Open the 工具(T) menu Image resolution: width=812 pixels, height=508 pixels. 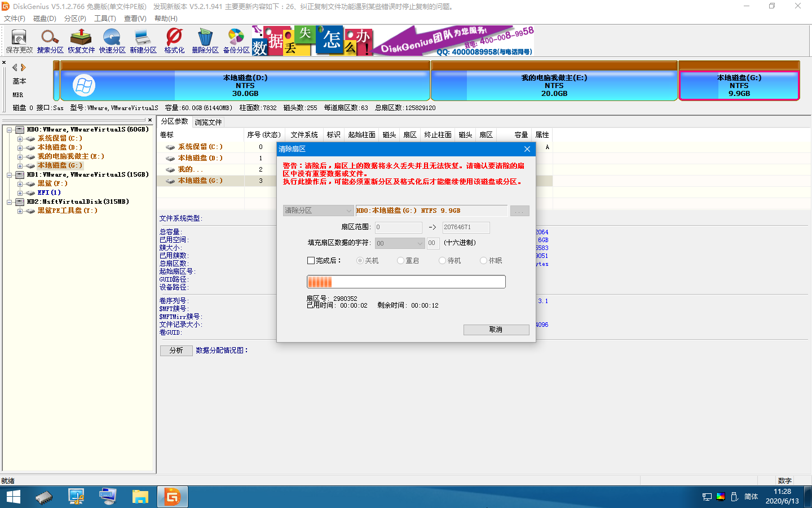coord(105,19)
